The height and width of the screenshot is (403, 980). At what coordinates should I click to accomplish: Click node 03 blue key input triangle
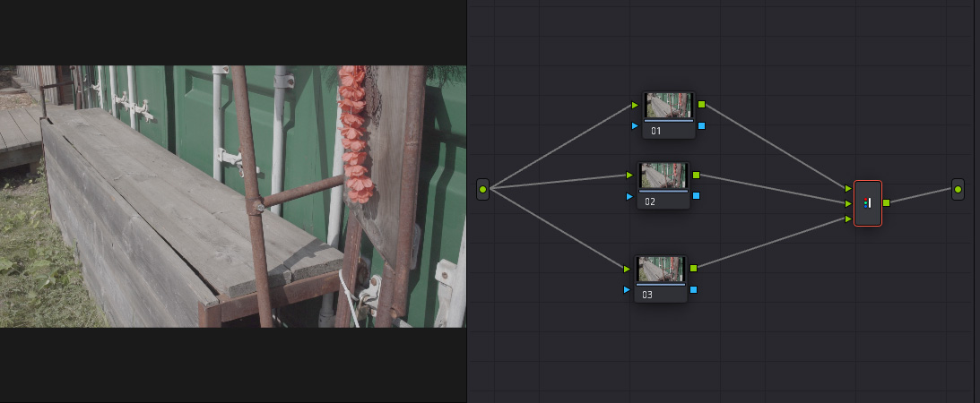pos(627,289)
